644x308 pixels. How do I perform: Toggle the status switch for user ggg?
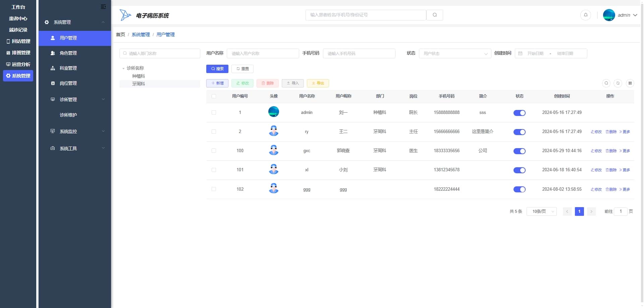(x=519, y=190)
